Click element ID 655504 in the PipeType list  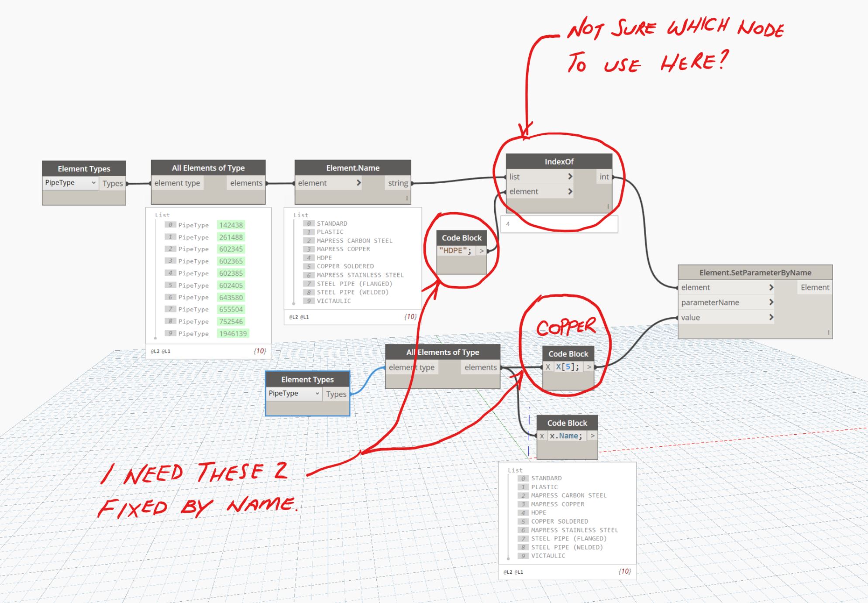click(x=231, y=309)
